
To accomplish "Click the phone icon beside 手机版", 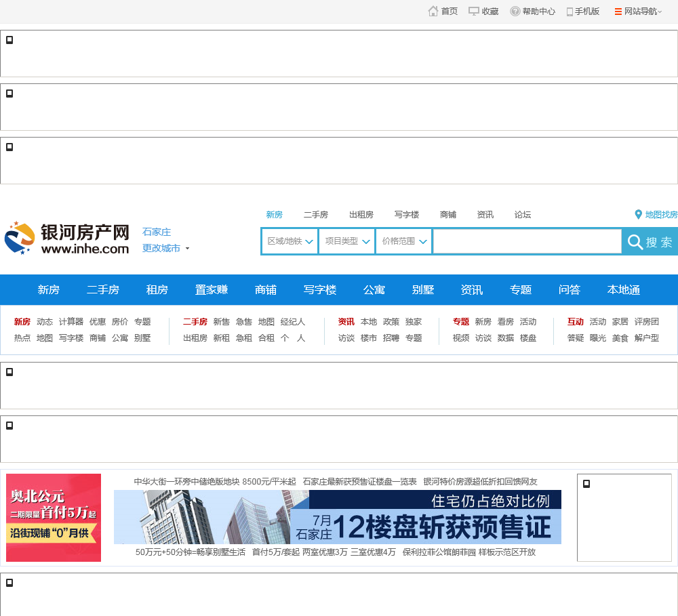I will [x=570, y=12].
